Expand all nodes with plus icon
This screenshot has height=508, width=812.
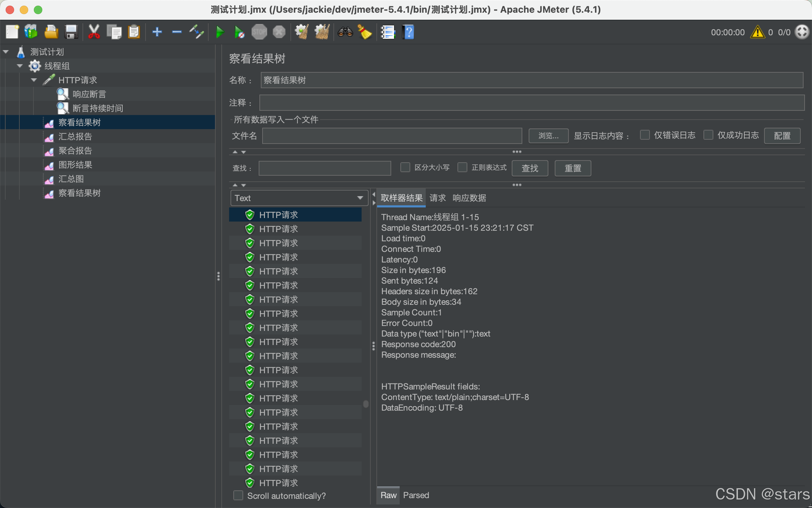click(x=157, y=32)
